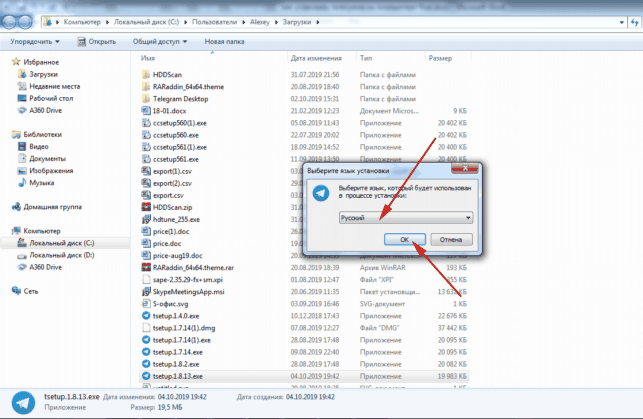Click the refresh button beside address bar
This screenshot has height=419, width=643.
pyautogui.click(x=635, y=22)
